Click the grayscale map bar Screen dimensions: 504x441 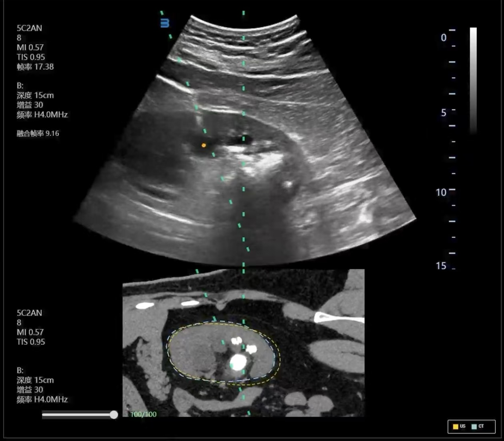[x=473, y=80]
